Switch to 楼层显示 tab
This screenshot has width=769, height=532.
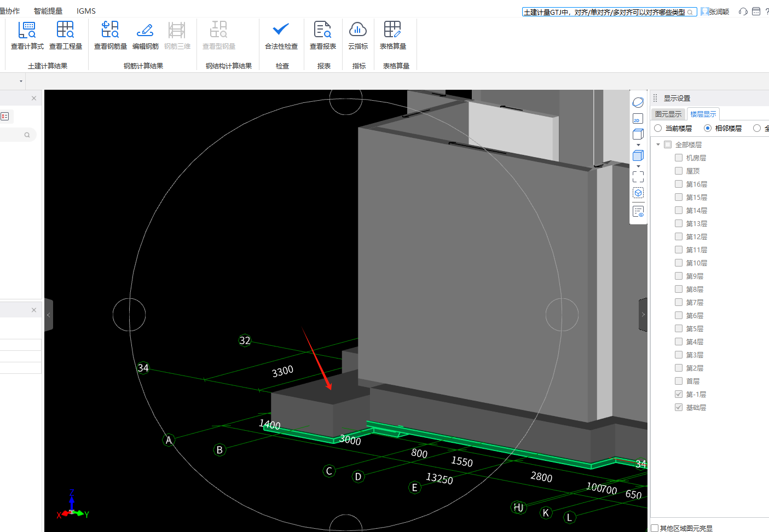(703, 114)
